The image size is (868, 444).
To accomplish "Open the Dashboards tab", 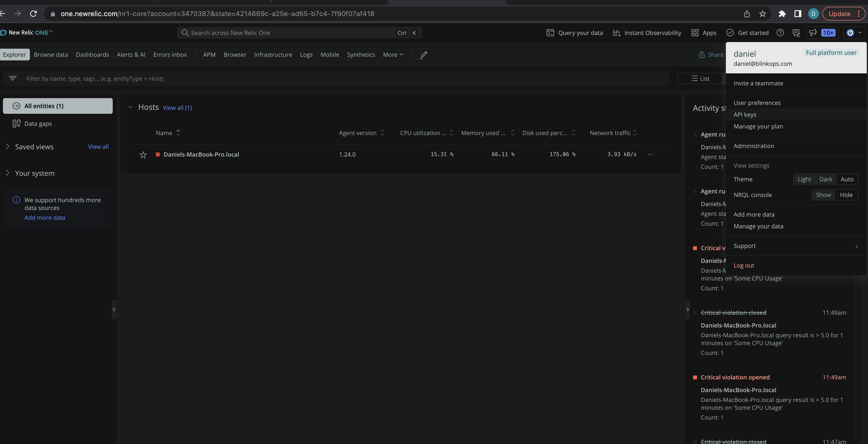I will point(92,55).
